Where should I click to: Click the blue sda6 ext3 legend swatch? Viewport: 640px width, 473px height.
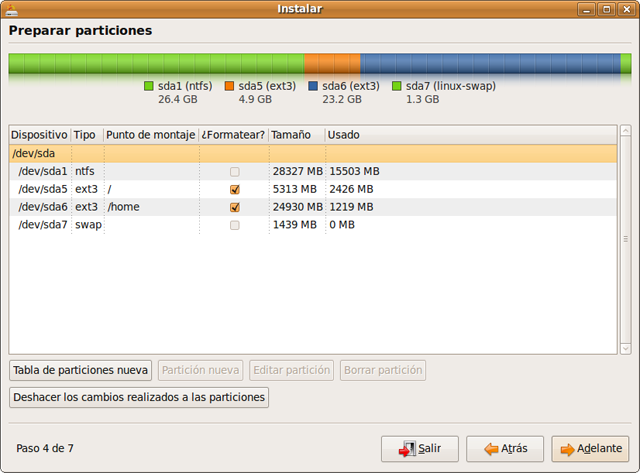point(313,87)
